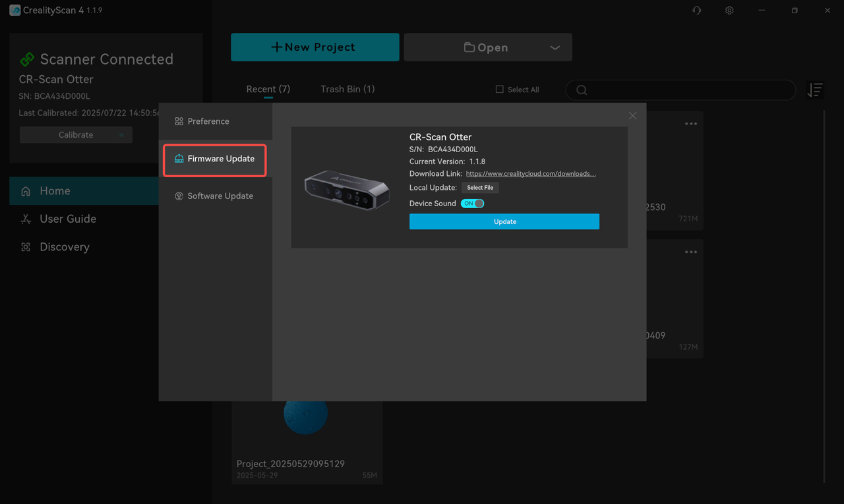
Task: Click the search magnifier icon
Action: [582, 90]
